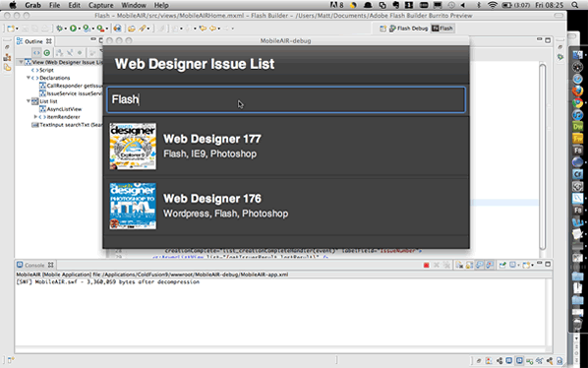The image size is (588, 368).
Task: Click the Open Perspective icon
Action: pyautogui.click(x=382, y=29)
